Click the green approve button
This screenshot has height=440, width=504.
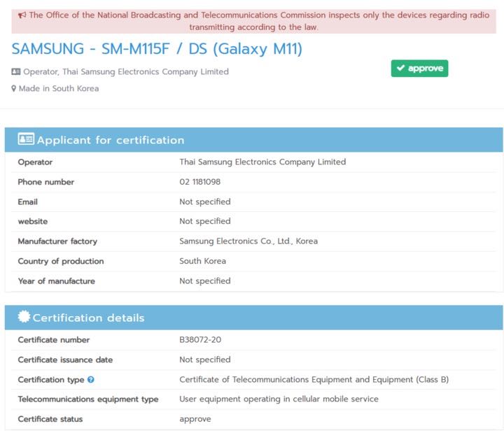(419, 69)
